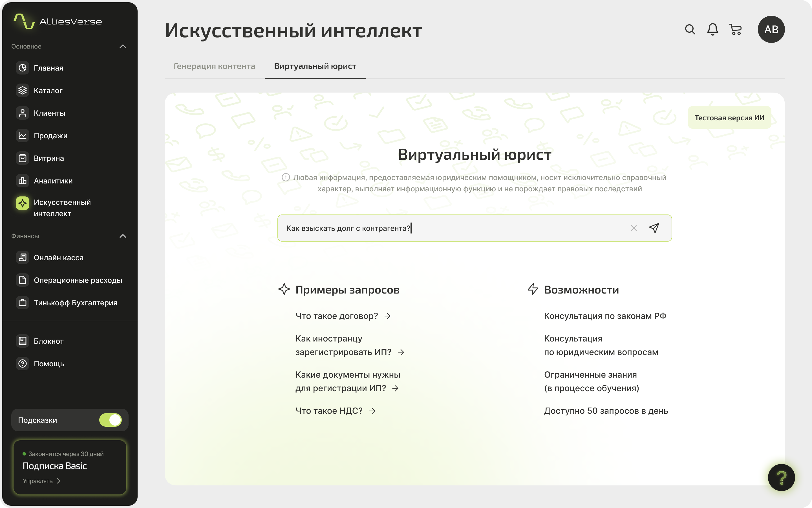Open the shopping cart icon
812x508 pixels.
pyautogui.click(x=736, y=29)
